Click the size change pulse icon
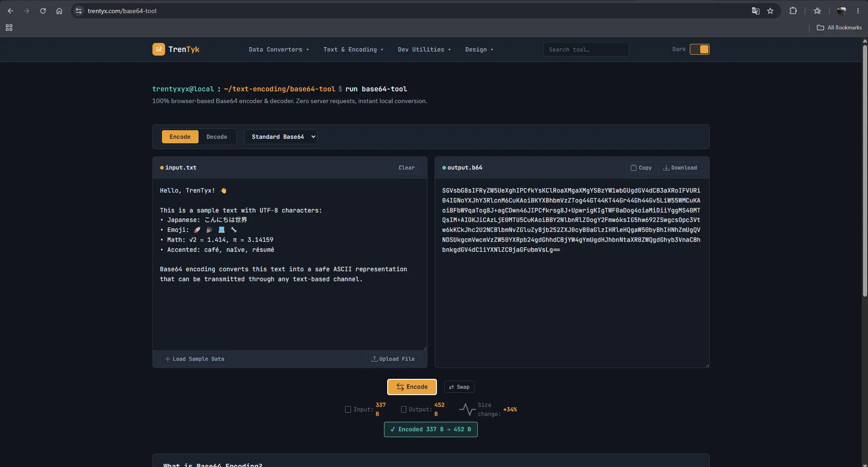This screenshot has width=868, height=467. [467, 410]
